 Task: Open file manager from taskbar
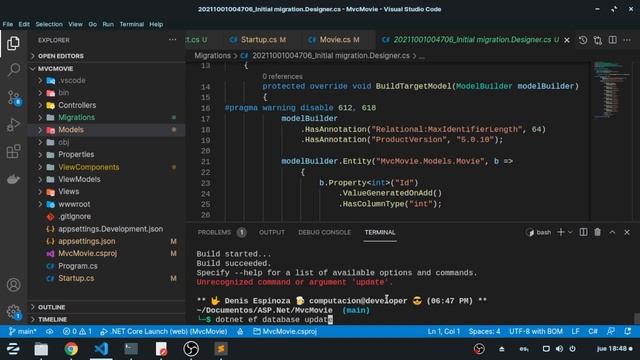pyautogui.click(x=41, y=349)
